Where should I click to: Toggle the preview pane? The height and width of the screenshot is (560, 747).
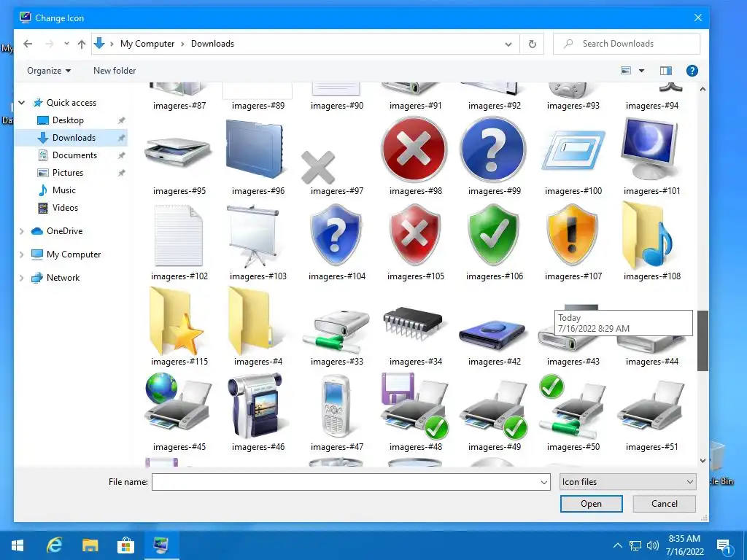(665, 71)
